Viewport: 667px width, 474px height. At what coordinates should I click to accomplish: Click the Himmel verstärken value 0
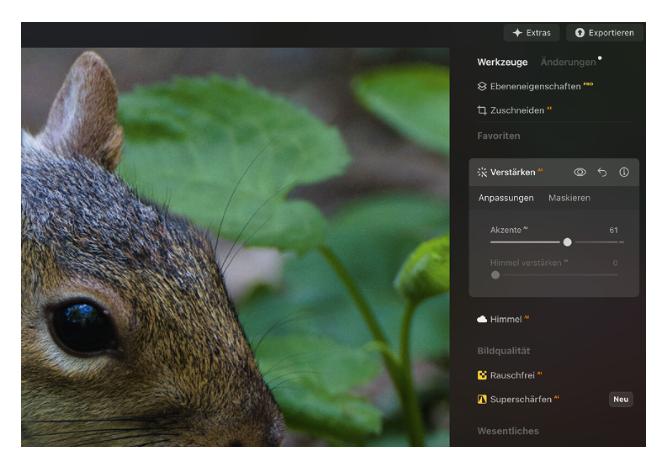click(x=615, y=263)
